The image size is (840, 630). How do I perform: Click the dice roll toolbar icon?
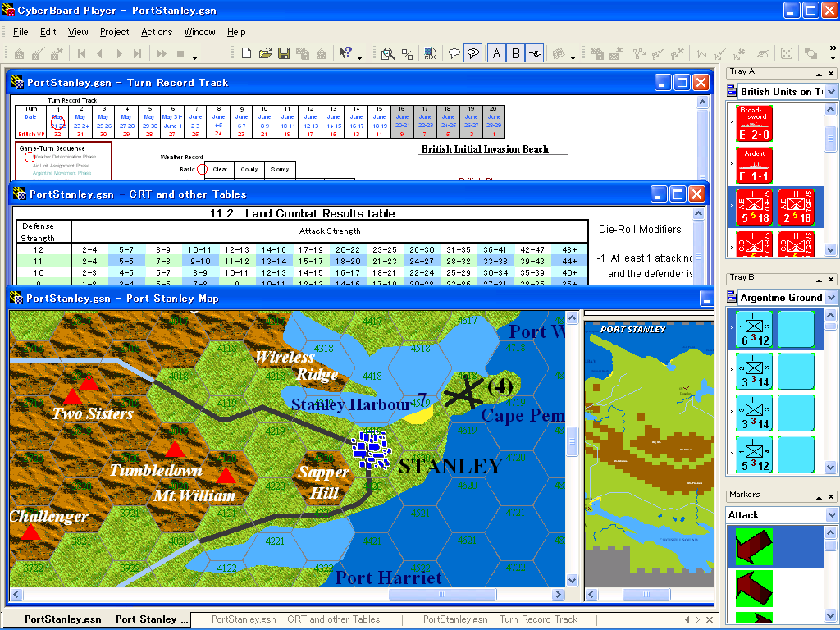(x=787, y=53)
